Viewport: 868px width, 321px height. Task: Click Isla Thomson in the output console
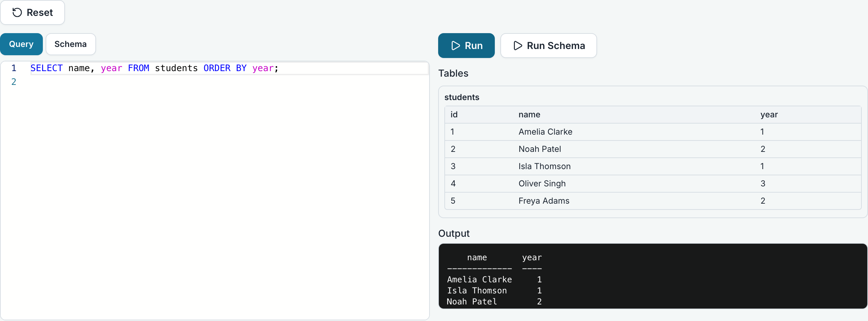tap(477, 291)
